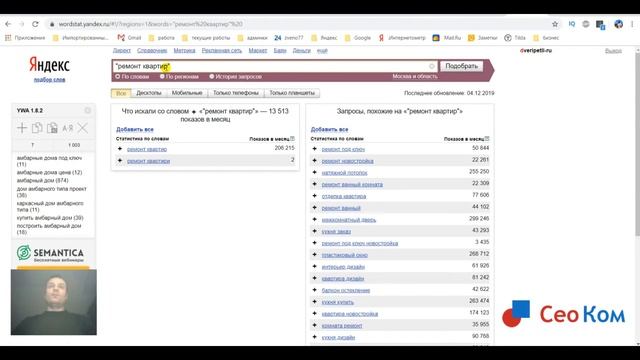Add 'отделка квартира' with plus icon
The height and width of the screenshot is (360, 640).
315,196
